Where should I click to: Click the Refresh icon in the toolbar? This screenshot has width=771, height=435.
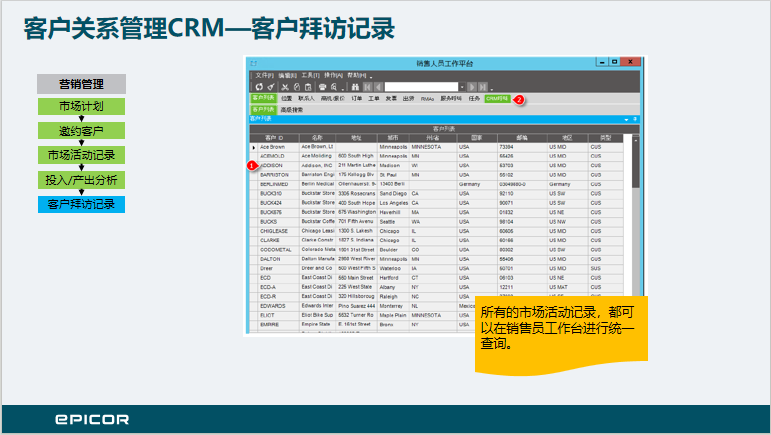pos(259,87)
